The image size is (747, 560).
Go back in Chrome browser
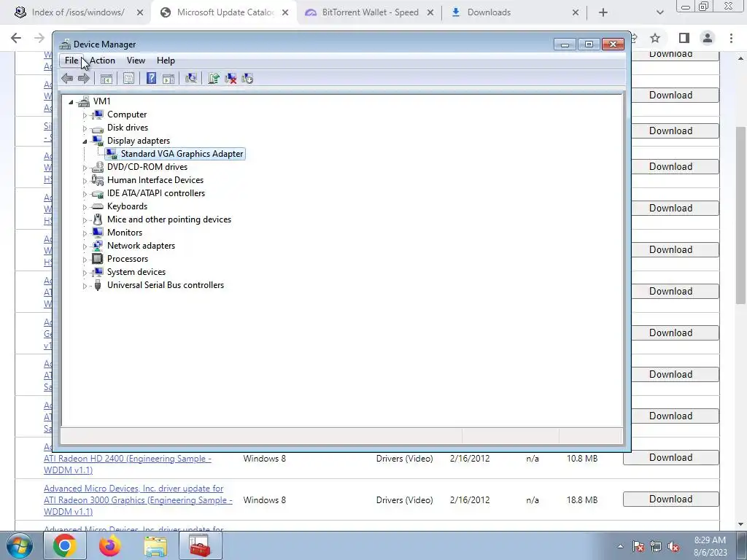(x=16, y=38)
